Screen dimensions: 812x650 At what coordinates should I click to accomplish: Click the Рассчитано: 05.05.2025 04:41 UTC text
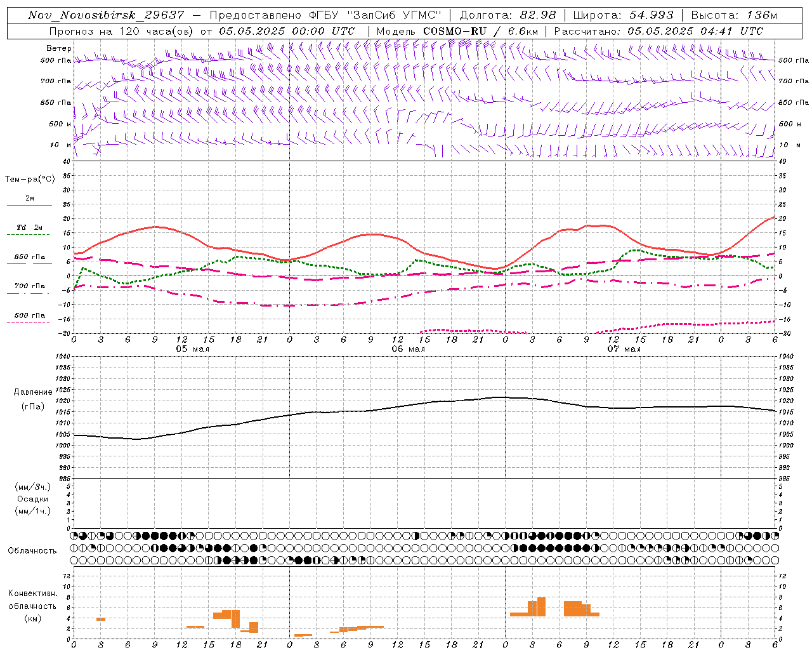point(658,31)
